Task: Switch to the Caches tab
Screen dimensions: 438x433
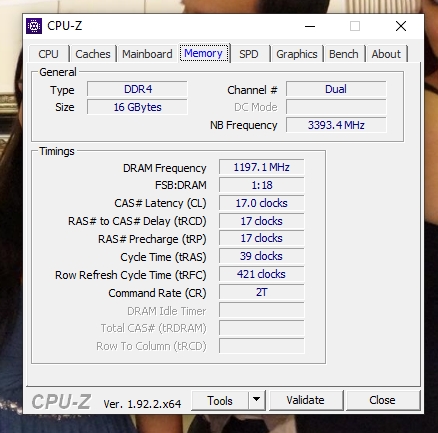Action: [x=93, y=54]
